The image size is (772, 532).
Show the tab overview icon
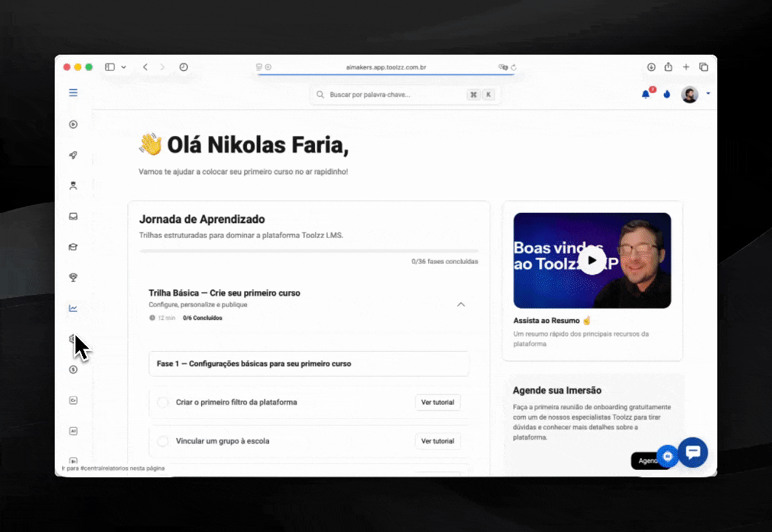pyautogui.click(x=703, y=67)
